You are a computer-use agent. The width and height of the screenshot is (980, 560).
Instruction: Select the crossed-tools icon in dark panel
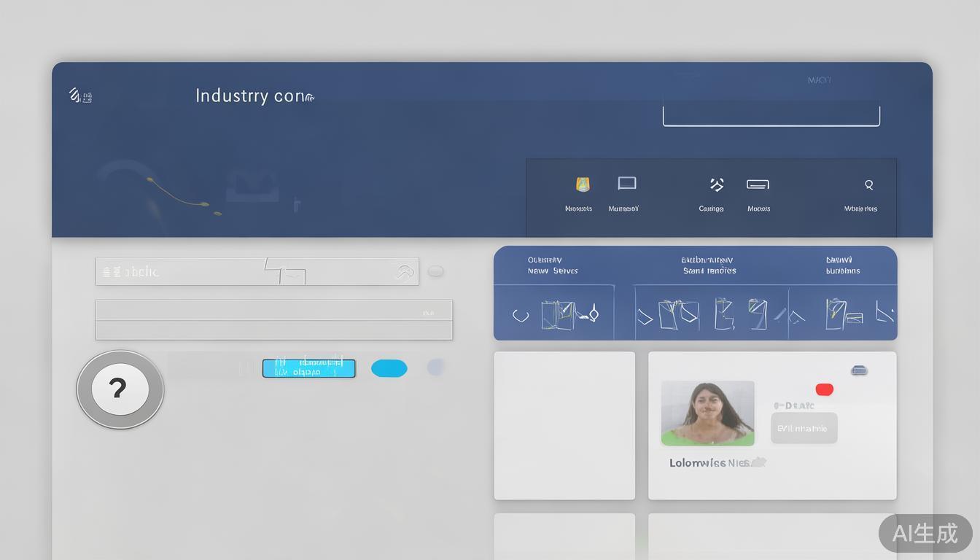(x=716, y=184)
